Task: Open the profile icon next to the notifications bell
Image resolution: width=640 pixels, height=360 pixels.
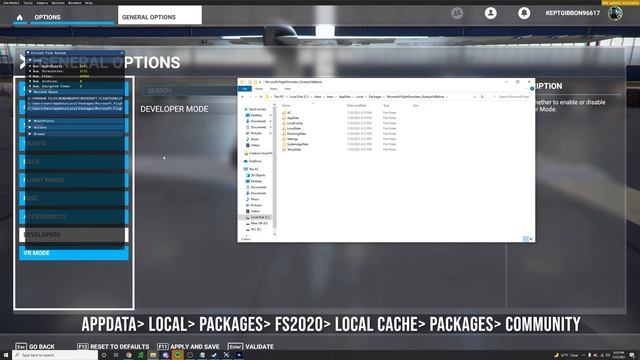Action: pos(491,13)
